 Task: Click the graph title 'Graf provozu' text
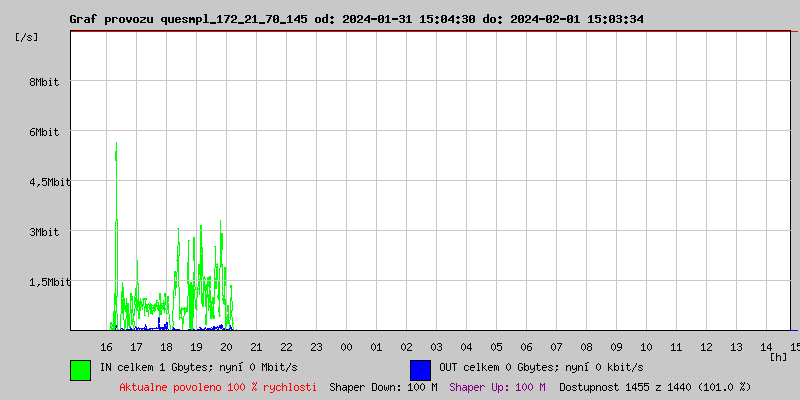pos(112,19)
